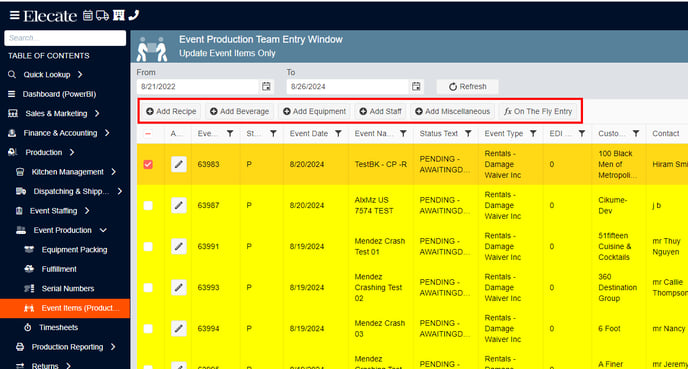Open Timesheets menu item

pyautogui.click(x=58, y=328)
